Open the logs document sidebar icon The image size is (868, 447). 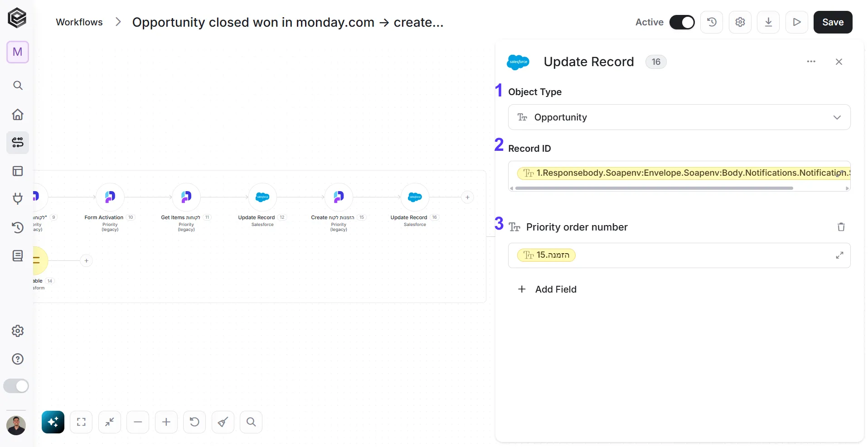18,256
